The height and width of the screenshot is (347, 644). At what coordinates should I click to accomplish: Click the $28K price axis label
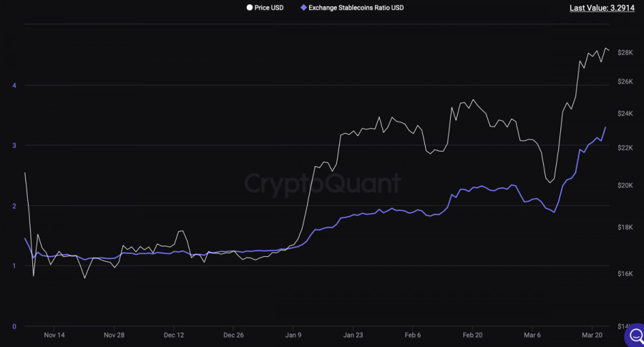pyautogui.click(x=625, y=53)
